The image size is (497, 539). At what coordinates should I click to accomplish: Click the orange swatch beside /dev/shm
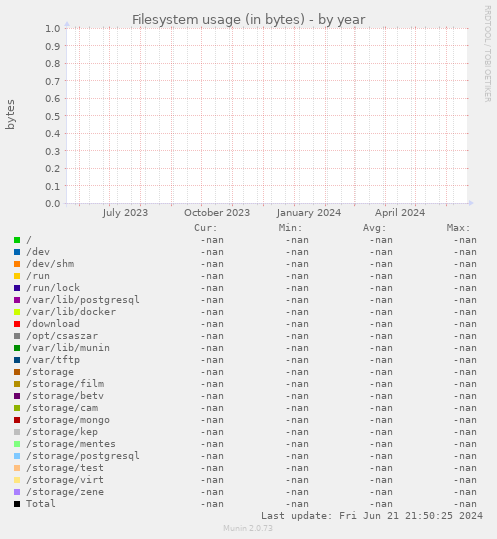coord(17,264)
